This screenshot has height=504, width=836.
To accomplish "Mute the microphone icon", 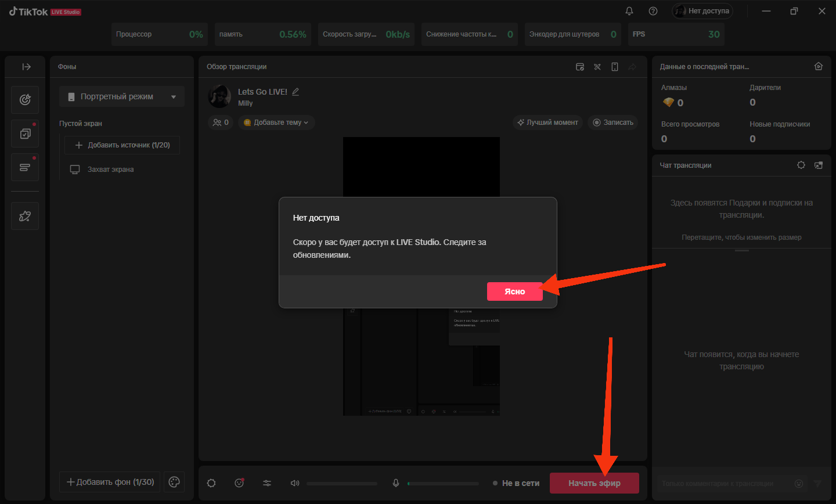I will pyautogui.click(x=396, y=483).
